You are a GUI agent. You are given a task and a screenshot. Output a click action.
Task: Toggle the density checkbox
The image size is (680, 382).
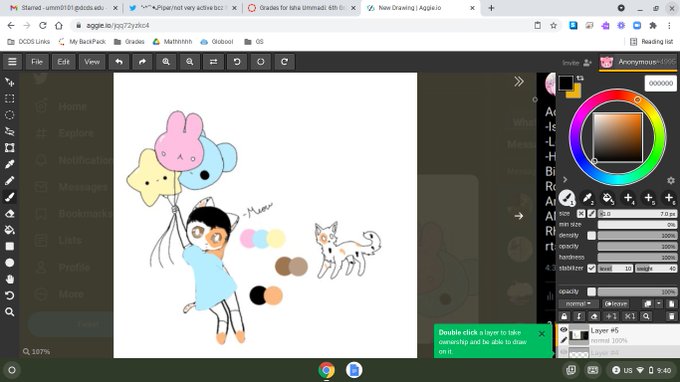coord(592,235)
